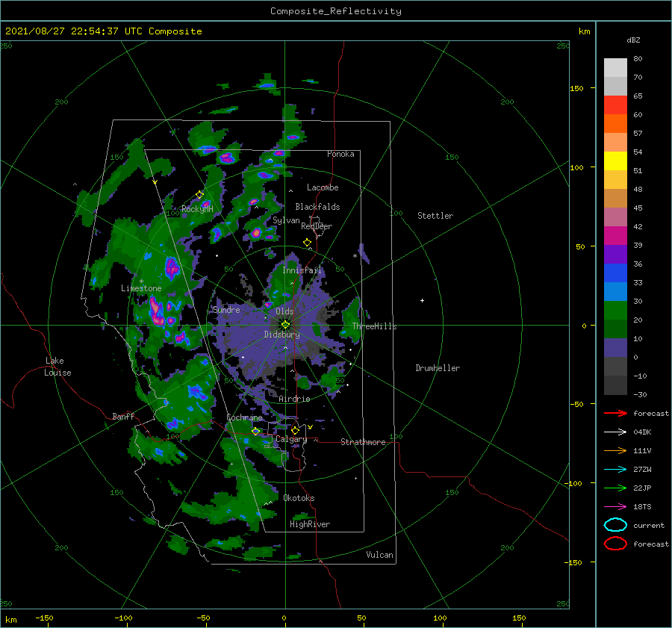Viewport: 672px width, 628px height.
Task: Click the white plus marker east of ThreeHills
Action: click(422, 300)
